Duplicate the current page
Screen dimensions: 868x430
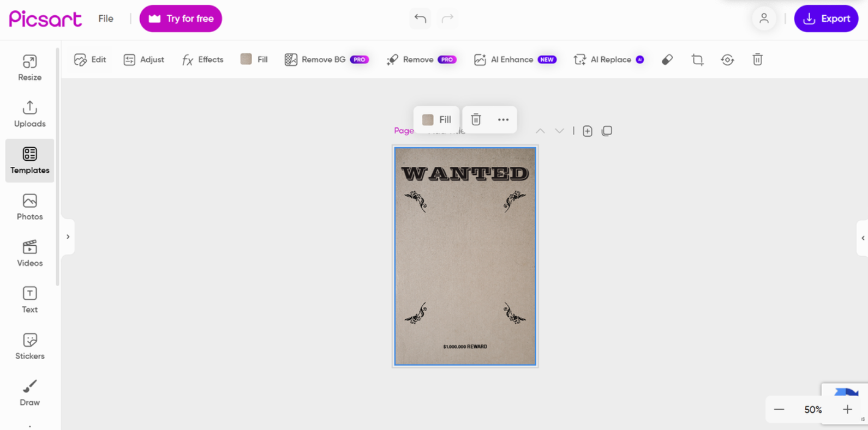(x=607, y=131)
